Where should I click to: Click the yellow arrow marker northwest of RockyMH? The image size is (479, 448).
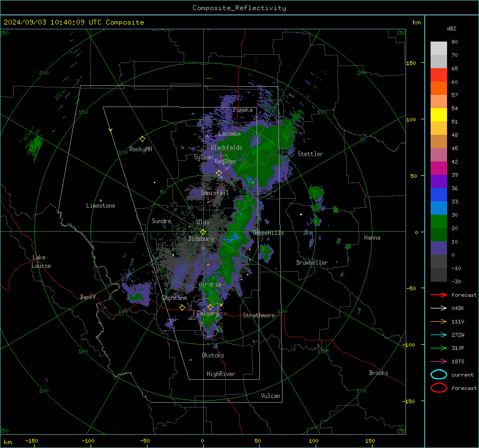111,131
